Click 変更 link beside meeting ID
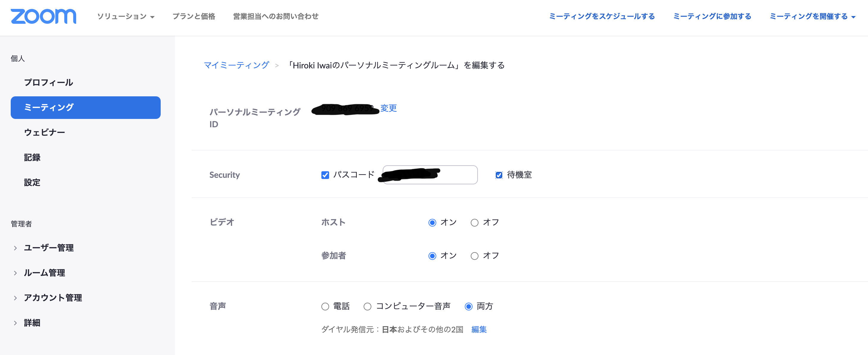Image resolution: width=868 pixels, height=355 pixels. [x=389, y=108]
